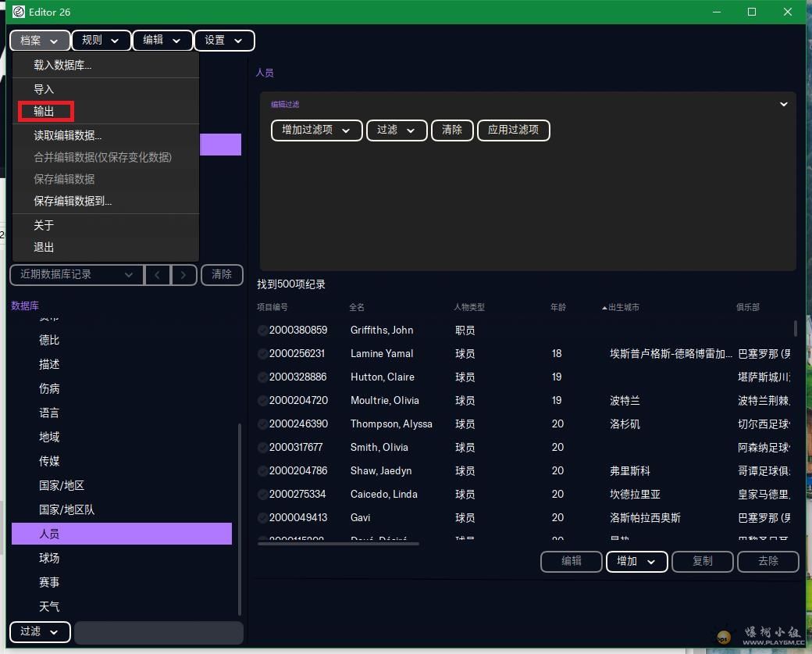Select the row circle for Gavi
This screenshot has width=812, height=654.
coord(262,518)
